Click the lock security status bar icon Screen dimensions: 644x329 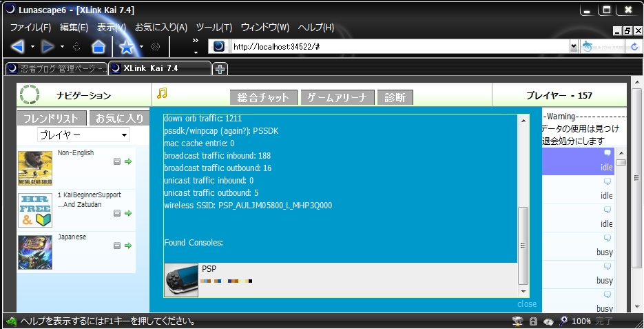pos(533,321)
